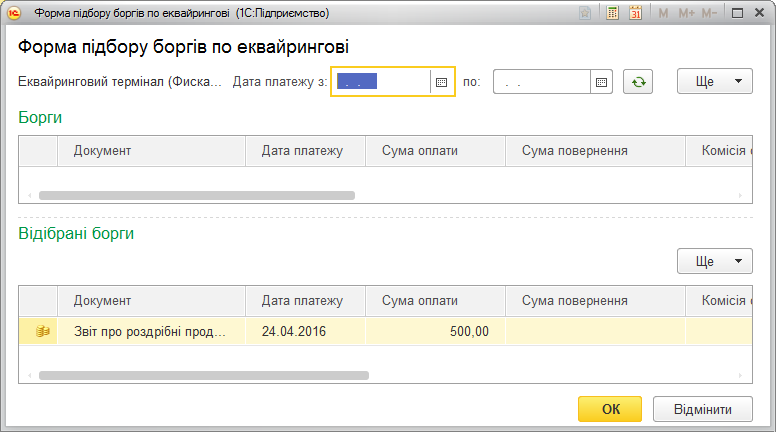
Task: Open date picker for the 'по' date field
Action: (x=601, y=82)
